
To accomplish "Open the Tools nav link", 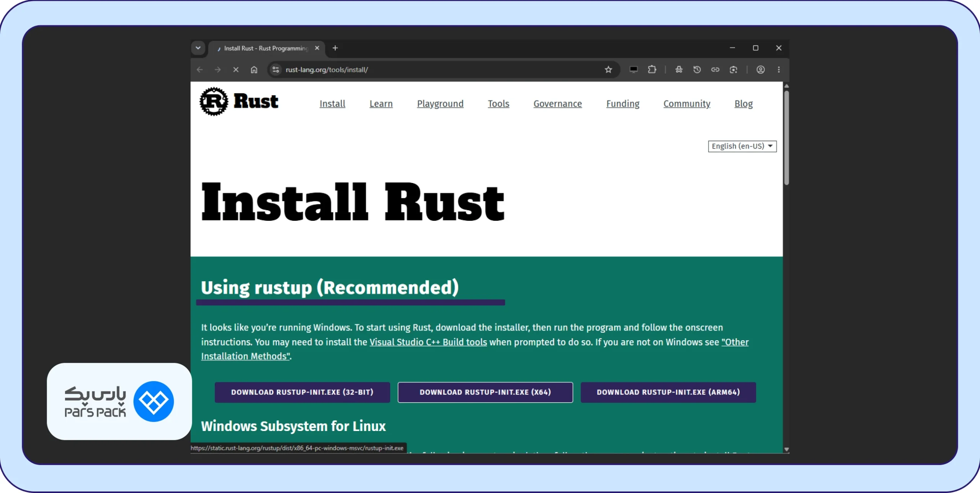I will tap(498, 104).
